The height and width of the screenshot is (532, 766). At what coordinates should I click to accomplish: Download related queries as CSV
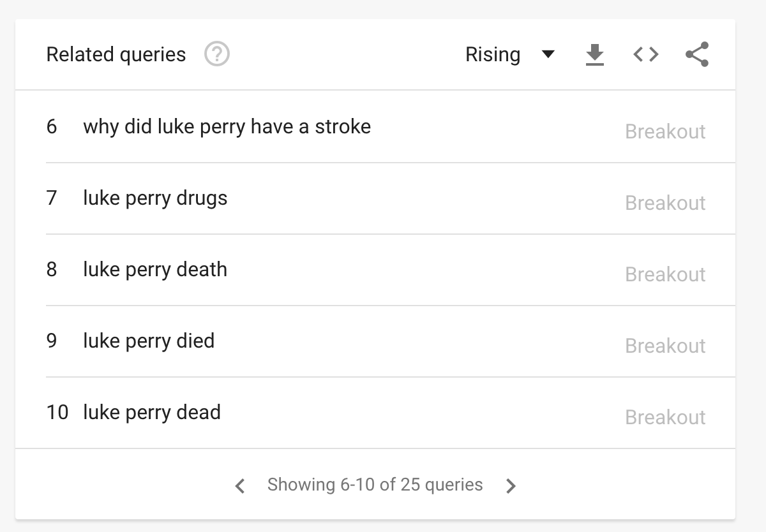[x=595, y=55]
